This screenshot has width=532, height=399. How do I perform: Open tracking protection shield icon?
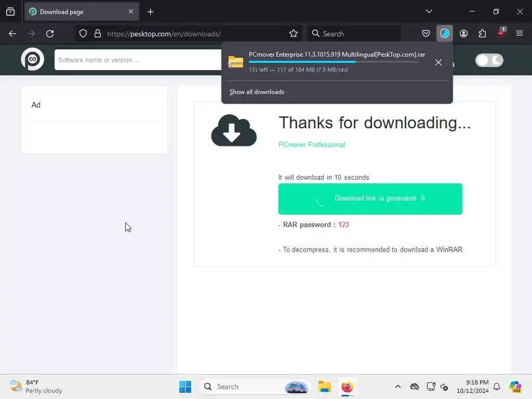[x=83, y=34]
